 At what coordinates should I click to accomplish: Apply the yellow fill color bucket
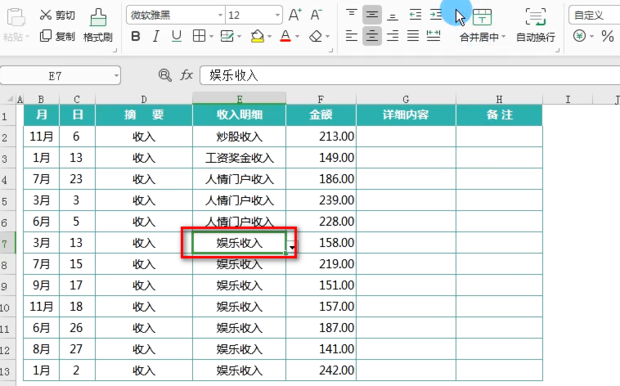click(257, 36)
